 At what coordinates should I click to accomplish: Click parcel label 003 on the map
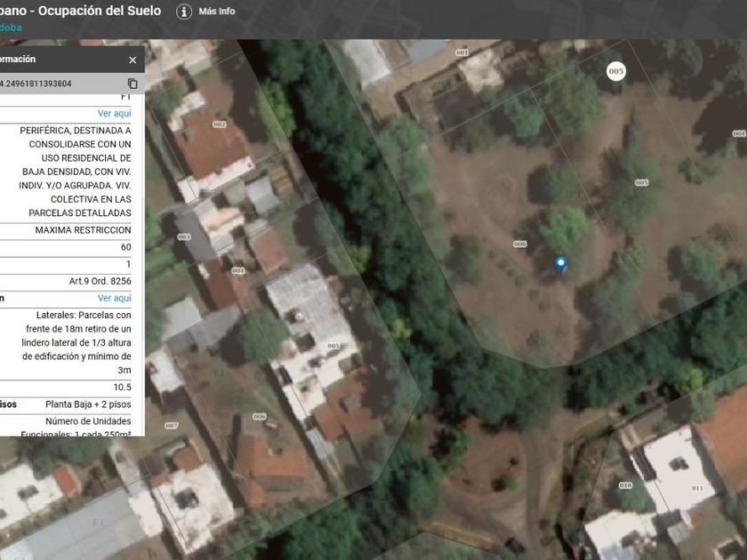coord(184,236)
